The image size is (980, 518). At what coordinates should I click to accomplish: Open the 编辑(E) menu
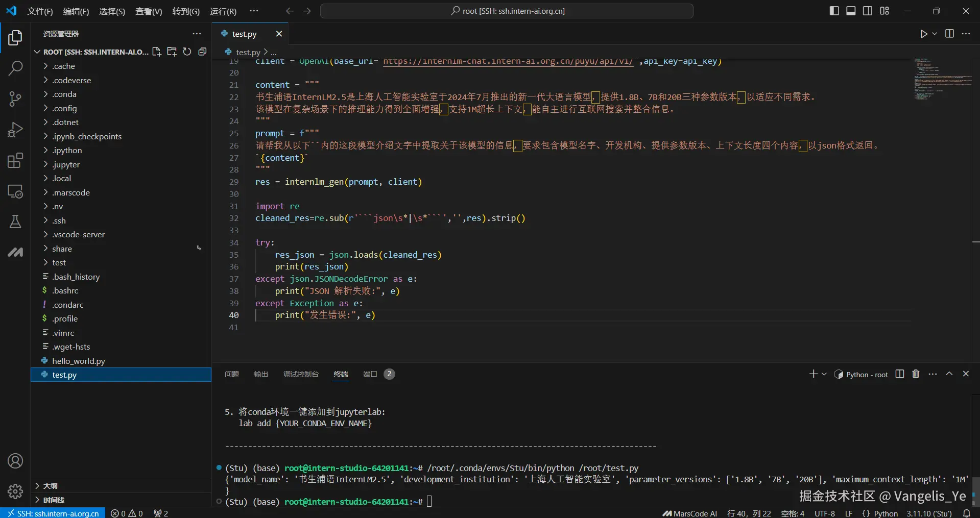point(76,11)
